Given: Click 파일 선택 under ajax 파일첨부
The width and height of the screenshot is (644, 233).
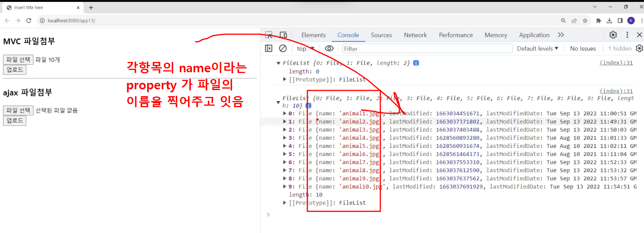Looking at the screenshot, I should [18, 110].
